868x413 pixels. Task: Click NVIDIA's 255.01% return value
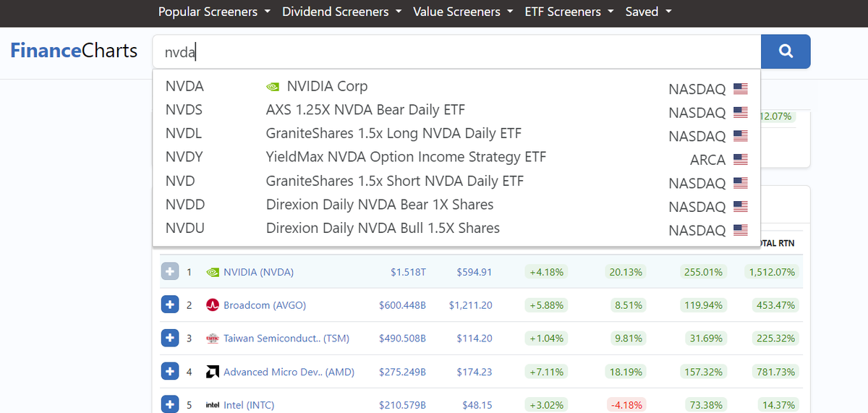pos(703,273)
